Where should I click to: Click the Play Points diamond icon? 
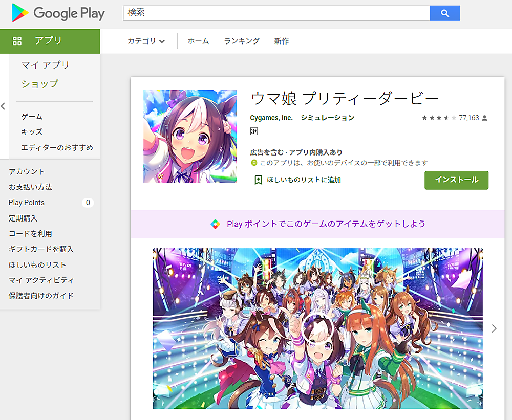[x=215, y=224]
